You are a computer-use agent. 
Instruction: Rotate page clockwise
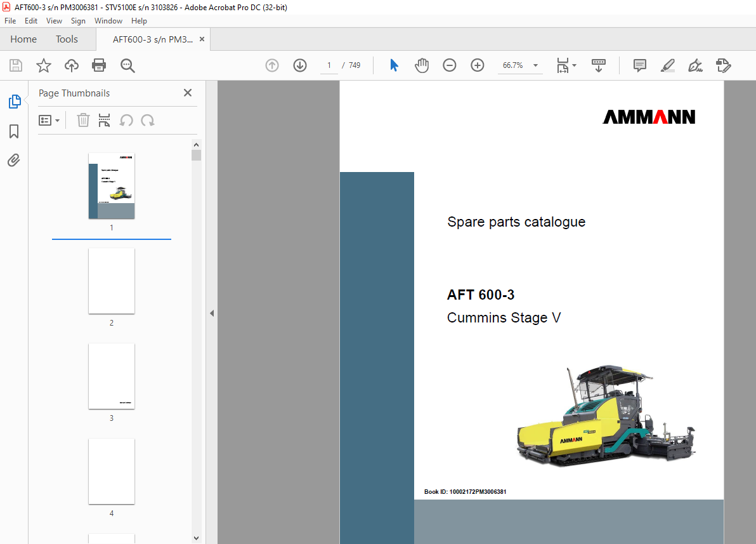point(148,120)
